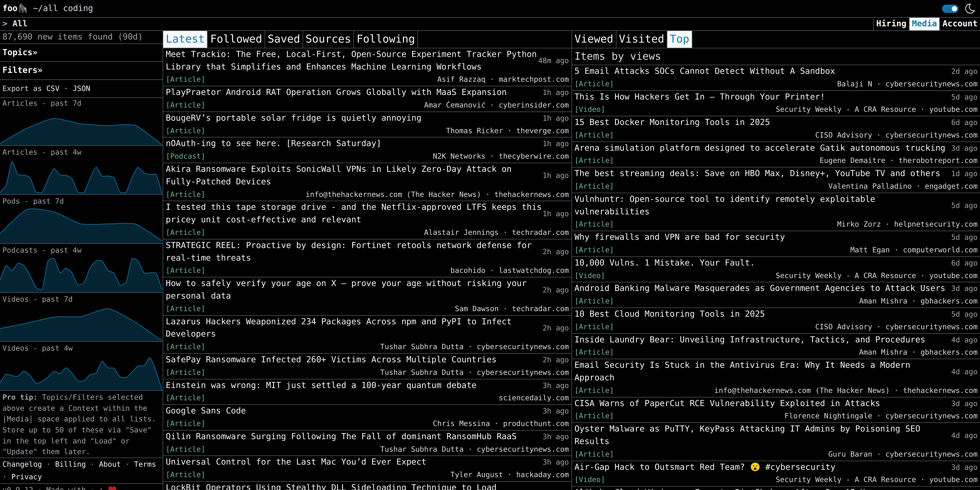Viewport: 980px width, 490px height.
Task: Open the Meet Trackio article
Action: [x=351, y=61]
